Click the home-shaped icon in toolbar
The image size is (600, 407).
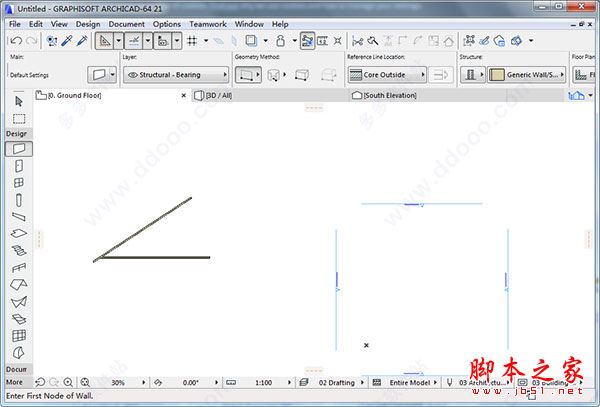pos(448,41)
